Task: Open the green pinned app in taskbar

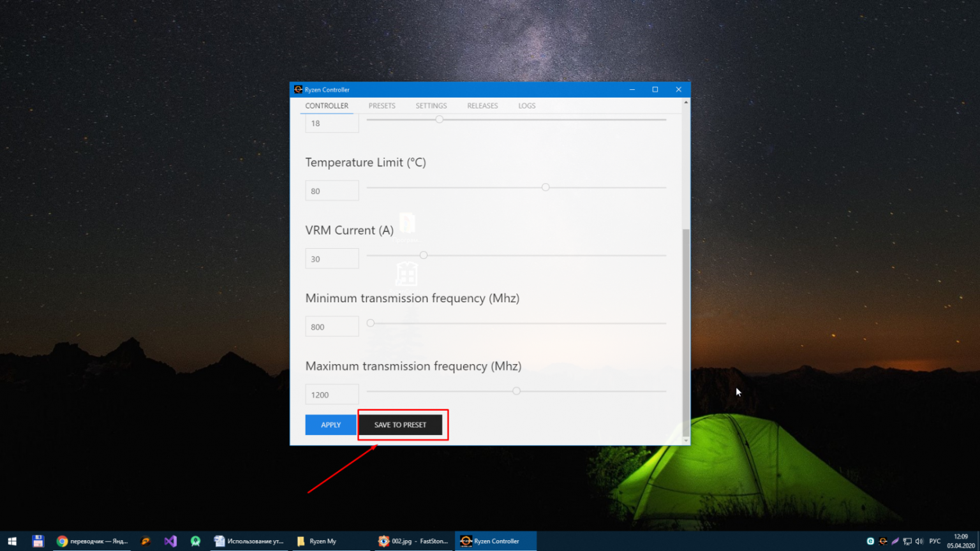Action: [x=196, y=541]
